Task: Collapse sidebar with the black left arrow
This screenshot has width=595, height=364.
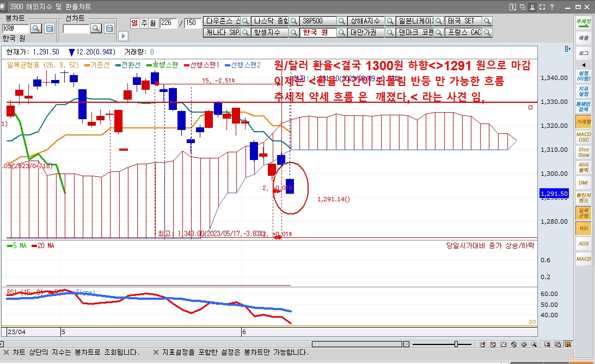Action: pyautogui.click(x=584, y=65)
